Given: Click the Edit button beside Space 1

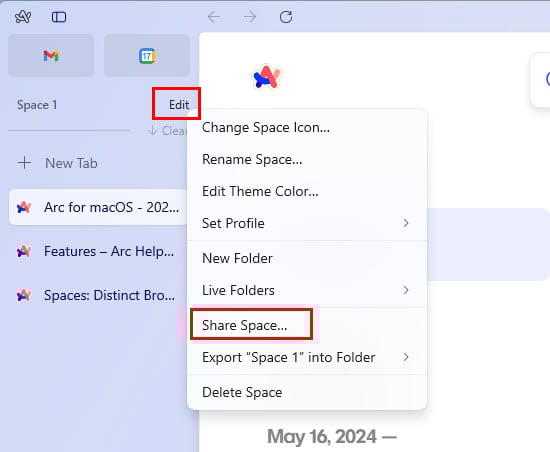Looking at the screenshot, I should tap(179, 104).
